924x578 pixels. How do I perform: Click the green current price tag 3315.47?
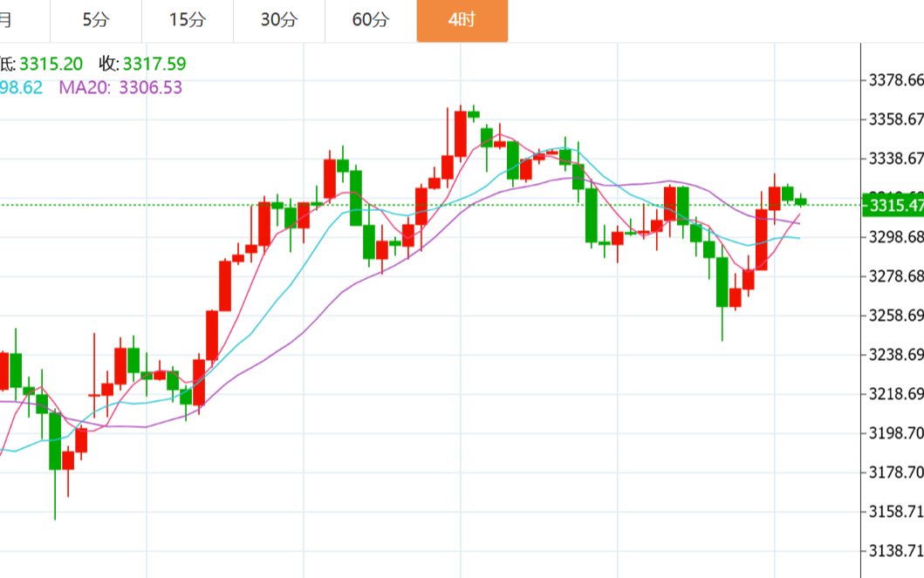[x=893, y=205]
